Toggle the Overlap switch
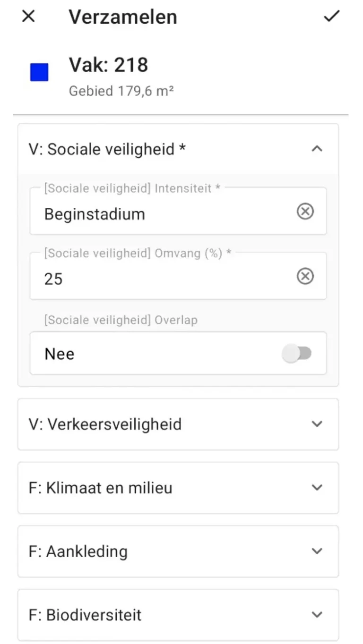 click(297, 354)
